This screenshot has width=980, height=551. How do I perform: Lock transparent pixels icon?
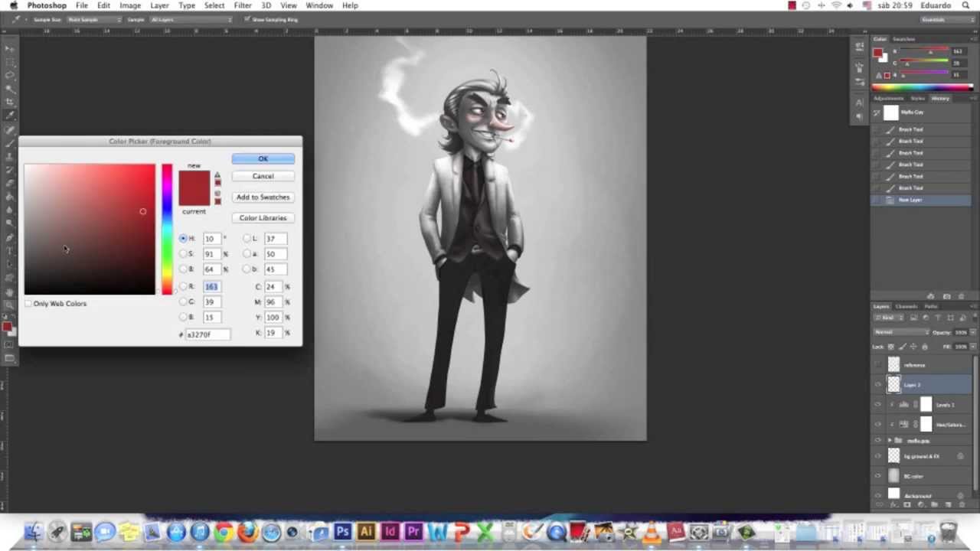pos(890,346)
